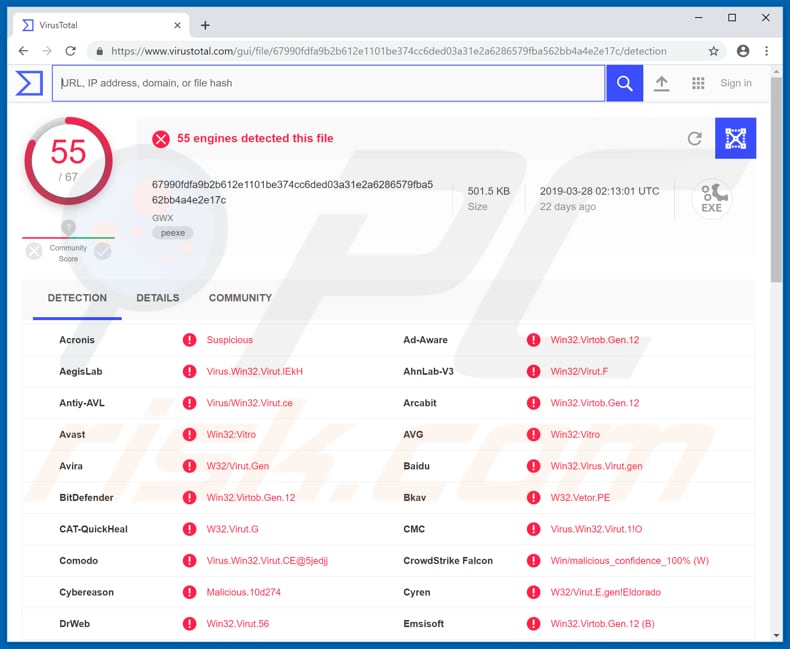Select the VirusTotal browser tab

[x=101, y=25]
